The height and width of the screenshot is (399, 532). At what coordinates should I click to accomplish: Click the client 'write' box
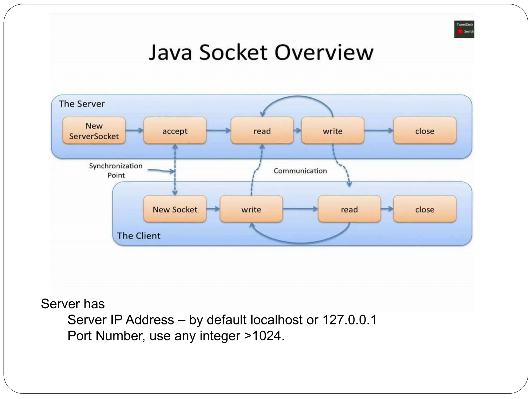251,209
